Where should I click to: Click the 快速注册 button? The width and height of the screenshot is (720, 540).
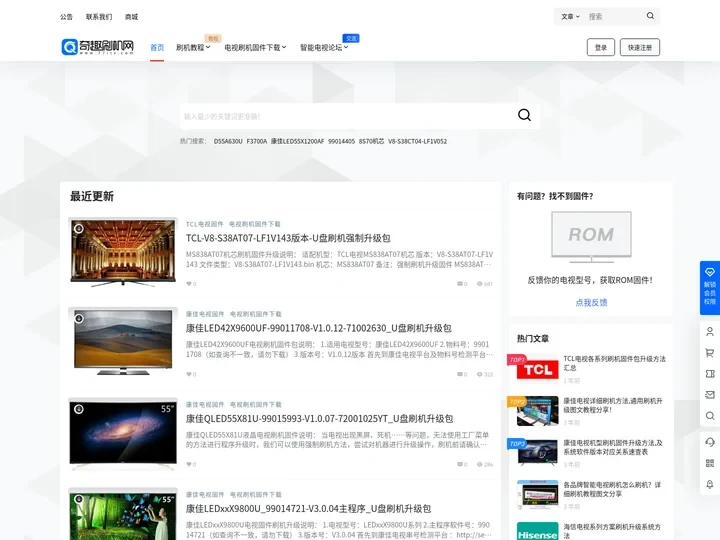click(x=640, y=47)
